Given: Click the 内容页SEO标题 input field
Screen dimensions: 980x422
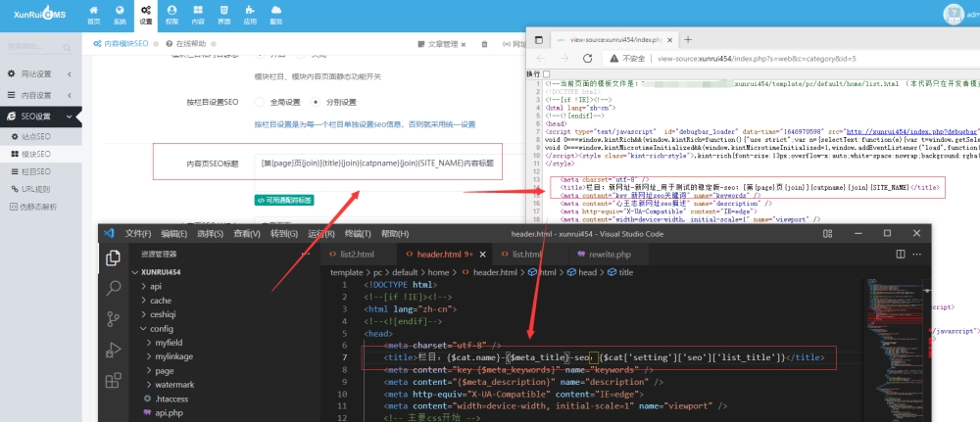Looking at the screenshot, I should coord(389,172).
